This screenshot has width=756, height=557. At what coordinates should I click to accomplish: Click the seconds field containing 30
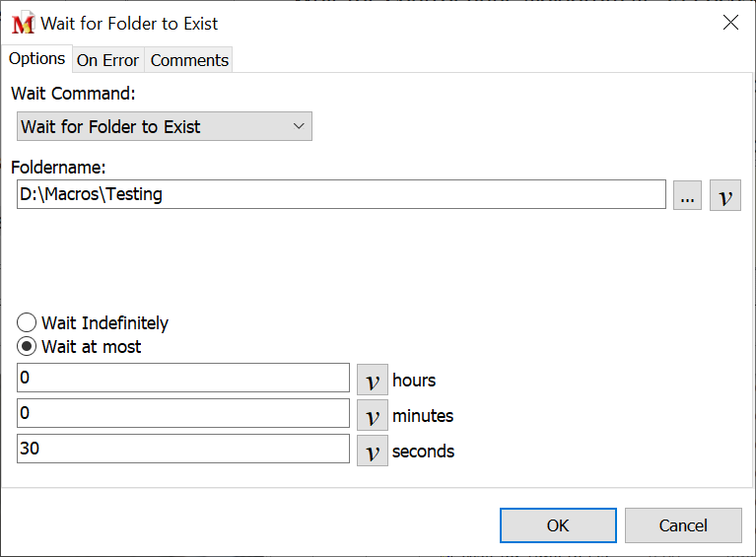(x=182, y=449)
